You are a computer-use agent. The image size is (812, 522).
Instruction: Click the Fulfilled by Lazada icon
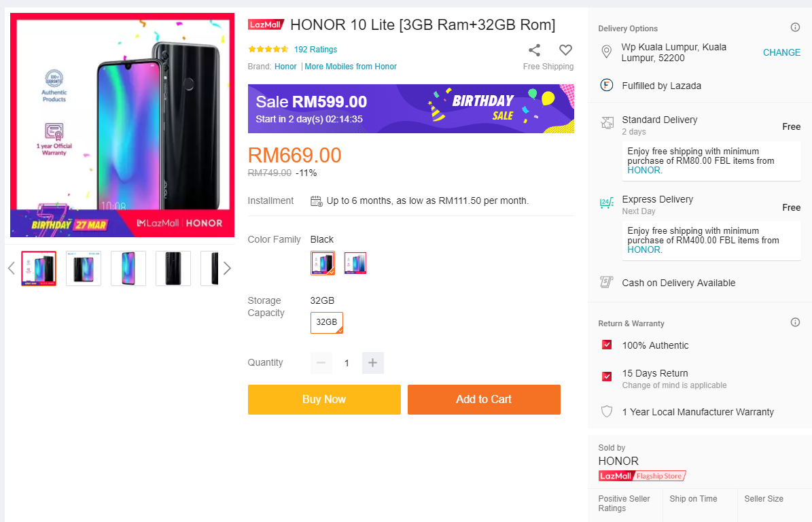607,86
